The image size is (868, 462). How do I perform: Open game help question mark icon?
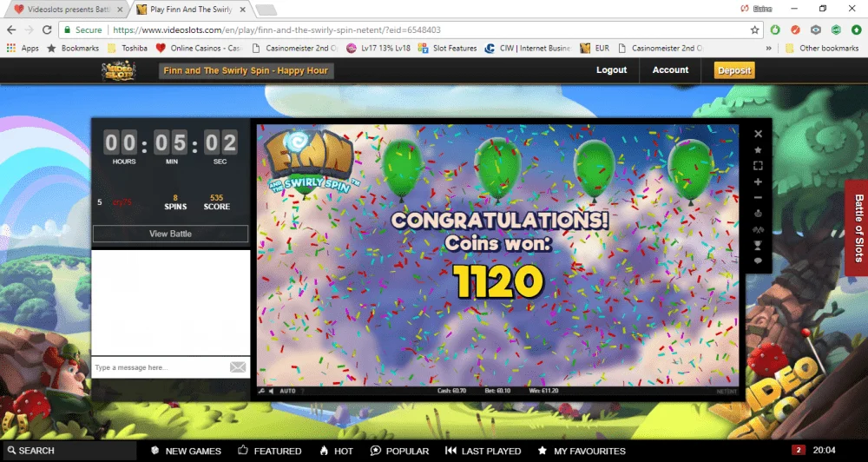(x=303, y=391)
